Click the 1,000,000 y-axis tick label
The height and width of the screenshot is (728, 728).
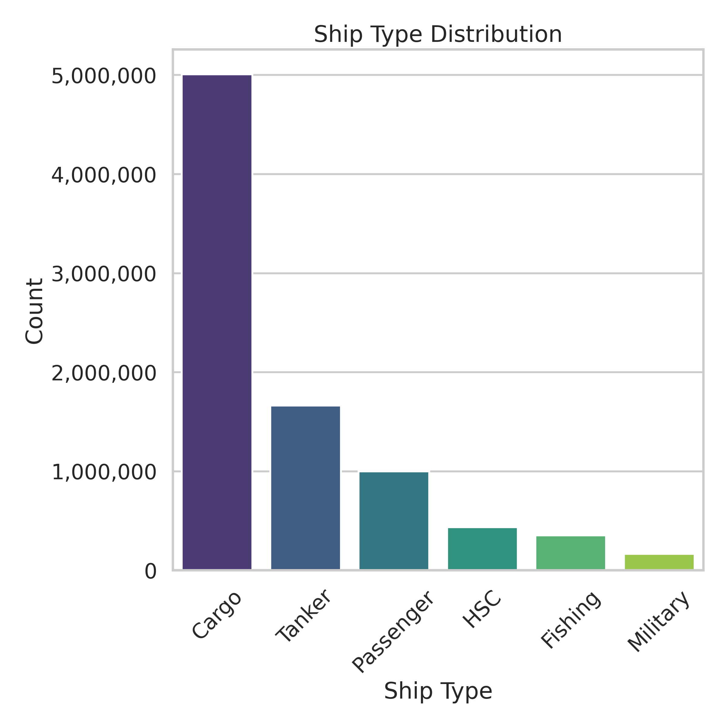104,473
